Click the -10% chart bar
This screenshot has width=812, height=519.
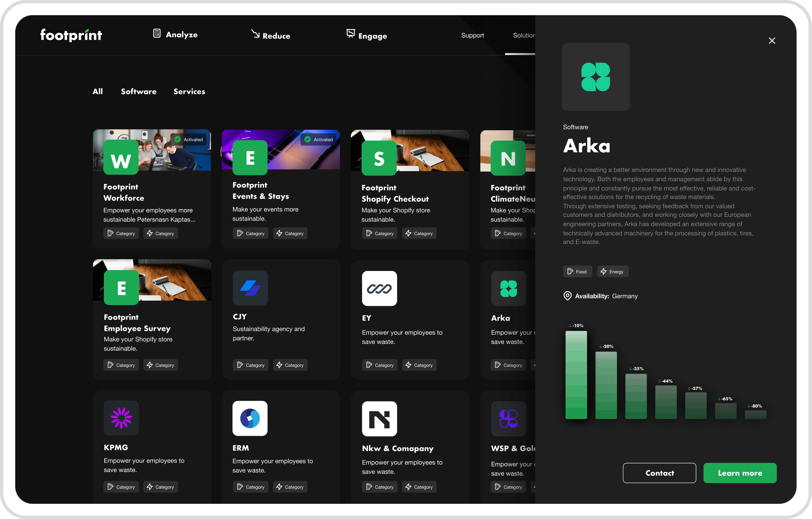pyautogui.click(x=576, y=375)
